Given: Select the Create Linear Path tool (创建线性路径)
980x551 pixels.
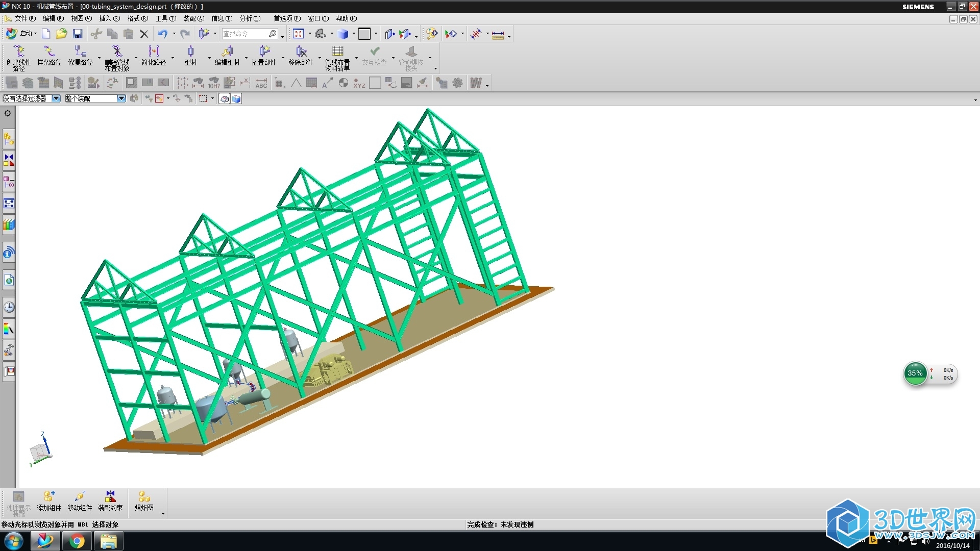Looking at the screenshot, I should (x=18, y=58).
